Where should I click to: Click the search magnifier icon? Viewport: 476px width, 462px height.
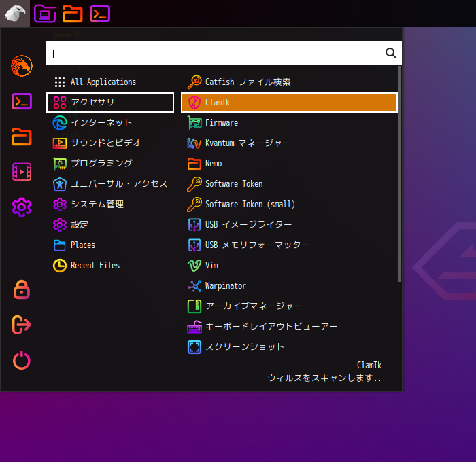click(x=391, y=53)
